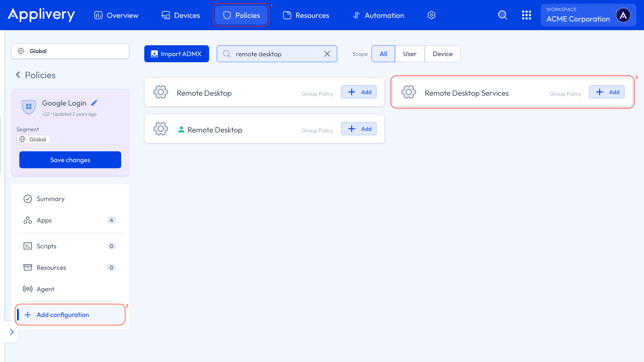This screenshot has width=644, height=362.
Task: Click the Applivery logo
Action: click(x=41, y=15)
